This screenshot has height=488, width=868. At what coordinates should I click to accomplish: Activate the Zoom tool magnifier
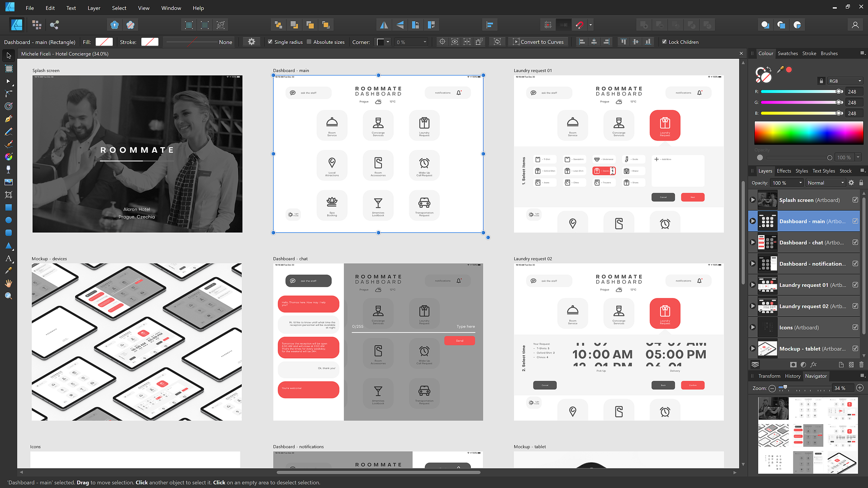9,296
